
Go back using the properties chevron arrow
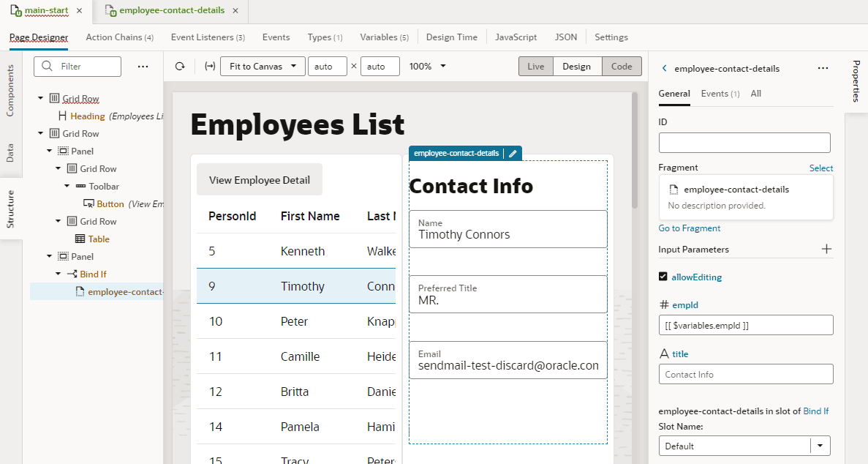(664, 68)
